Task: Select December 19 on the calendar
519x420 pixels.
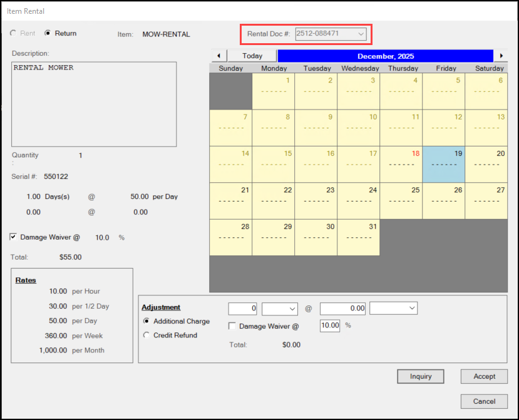Action: [x=443, y=165]
